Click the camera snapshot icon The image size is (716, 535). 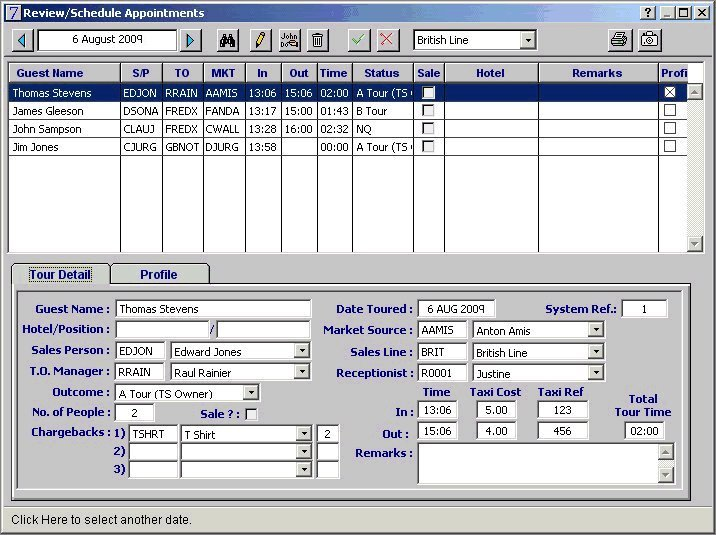point(649,40)
